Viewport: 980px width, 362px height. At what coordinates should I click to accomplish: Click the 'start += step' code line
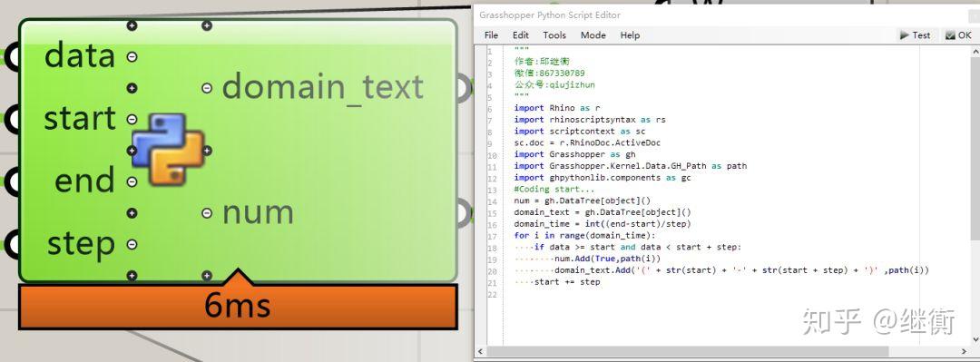(x=567, y=282)
